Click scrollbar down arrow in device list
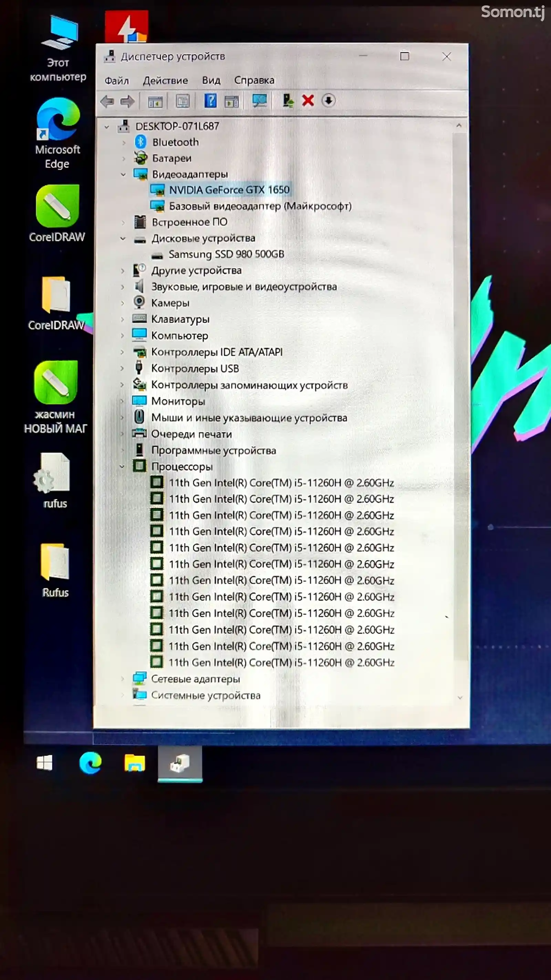The height and width of the screenshot is (980, 551). pyautogui.click(x=460, y=697)
